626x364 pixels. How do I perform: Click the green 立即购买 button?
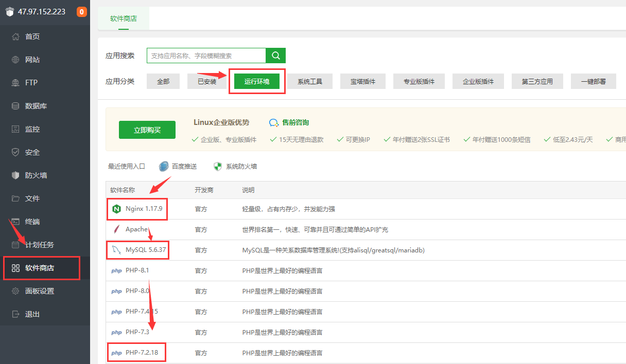tap(147, 130)
